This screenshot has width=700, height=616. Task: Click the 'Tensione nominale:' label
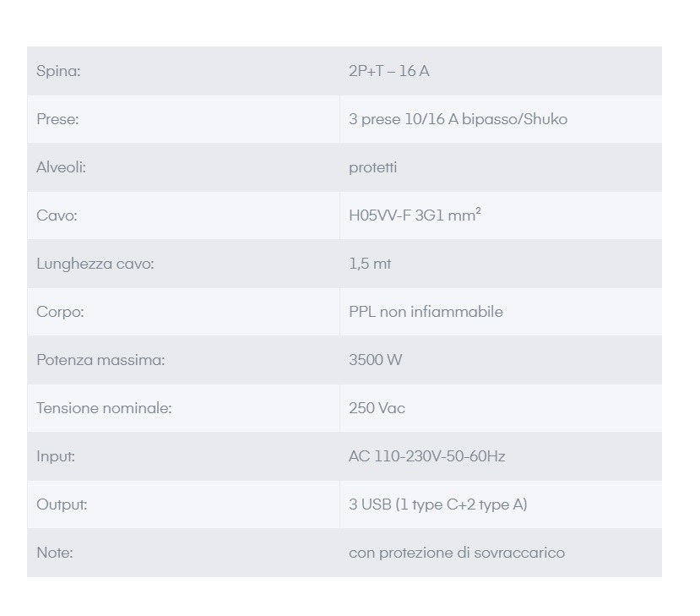point(104,408)
